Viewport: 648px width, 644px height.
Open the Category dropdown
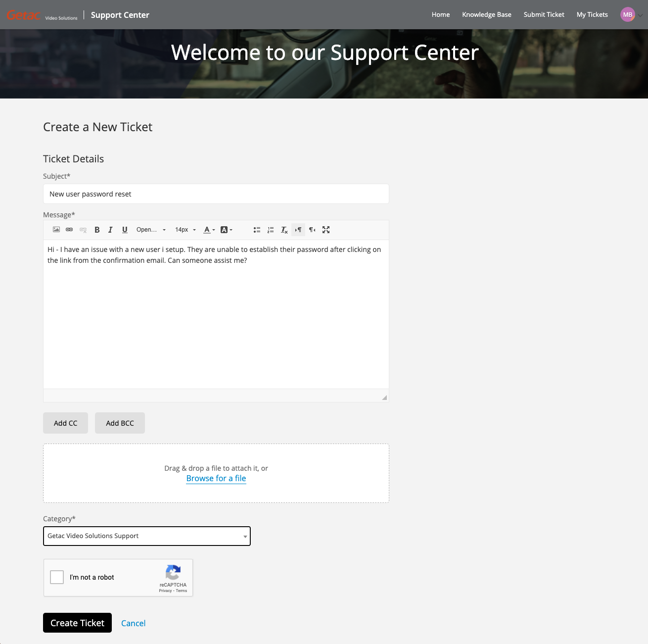[147, 536]
